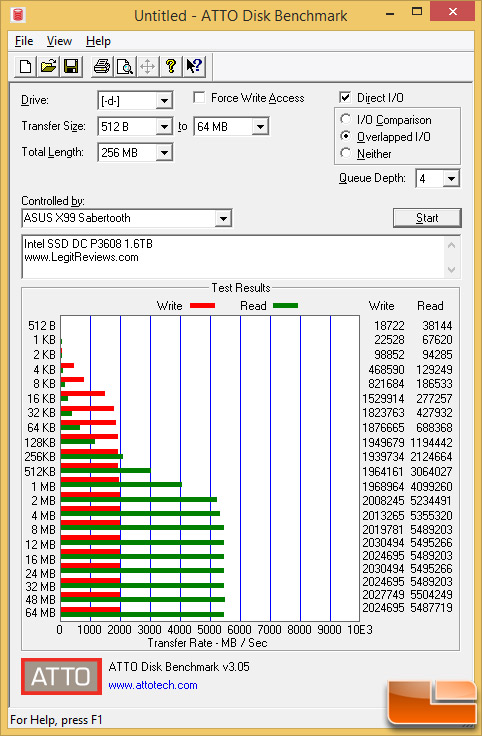Save results using the floppy disk icon
Image resolution: width=482 pixels, height=736 pixels.
pos(71,66)
